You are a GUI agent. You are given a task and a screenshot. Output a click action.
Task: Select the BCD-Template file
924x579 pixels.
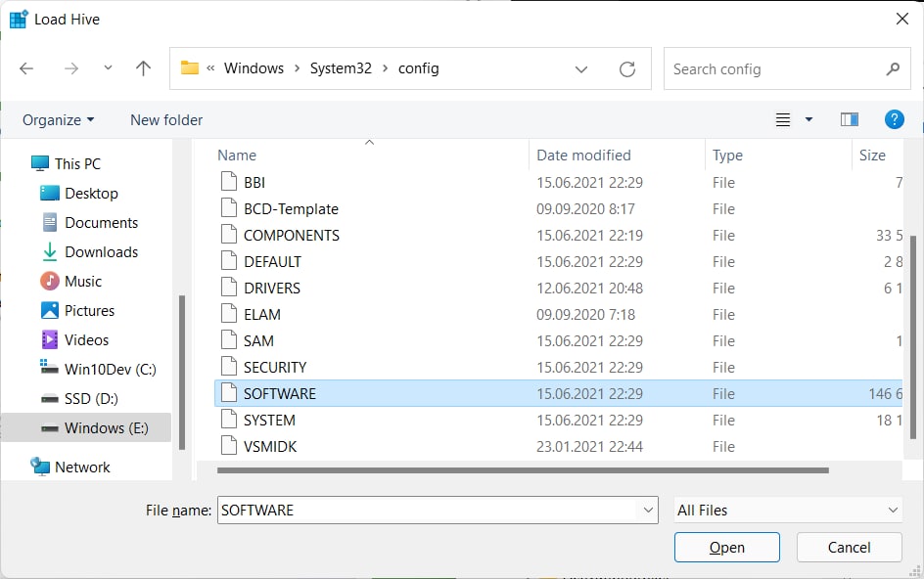coord(559,209)
